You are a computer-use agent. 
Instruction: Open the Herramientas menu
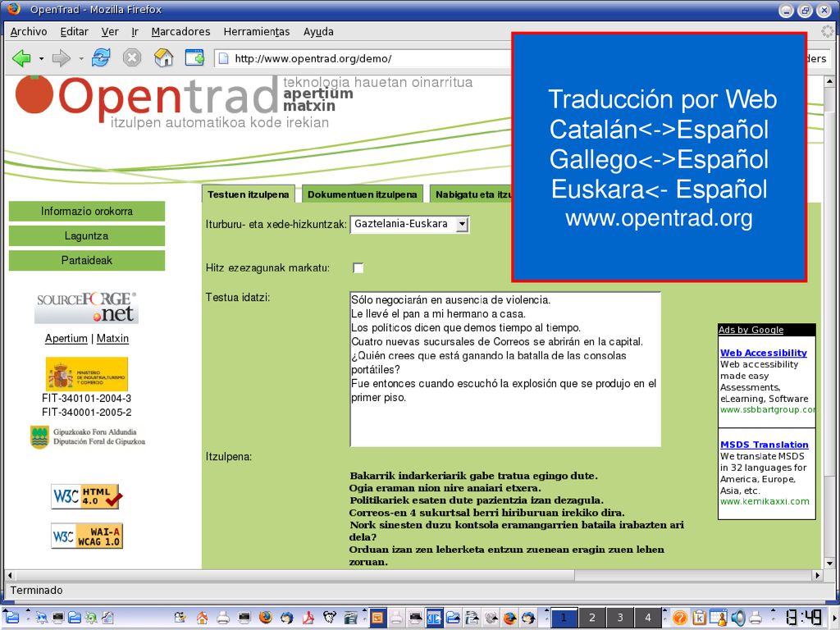coord(257,32)
